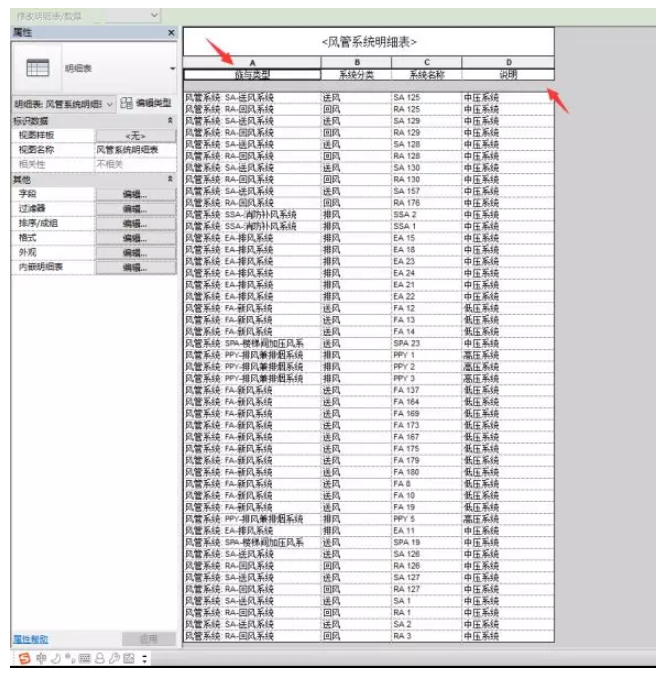Click the Edit Type (编辑类型) icon
662x676 pixels.
pyautogui.click(x=126, y=103)
